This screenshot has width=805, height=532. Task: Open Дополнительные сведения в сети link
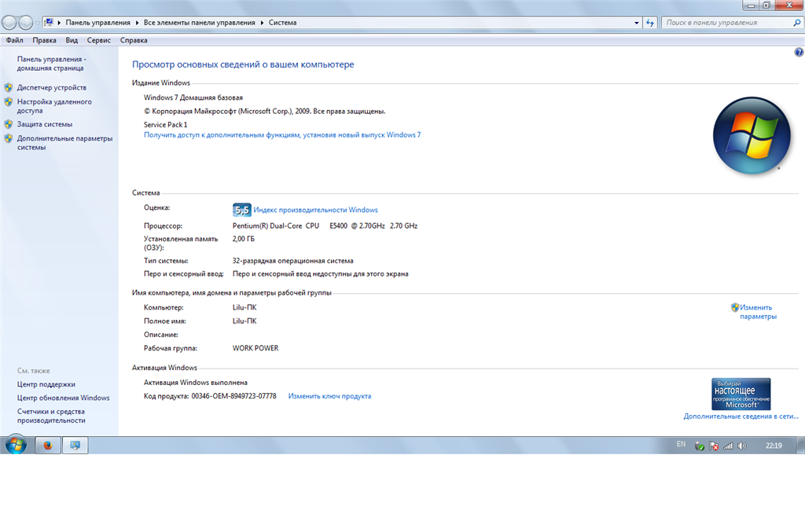tap(741, 416)
